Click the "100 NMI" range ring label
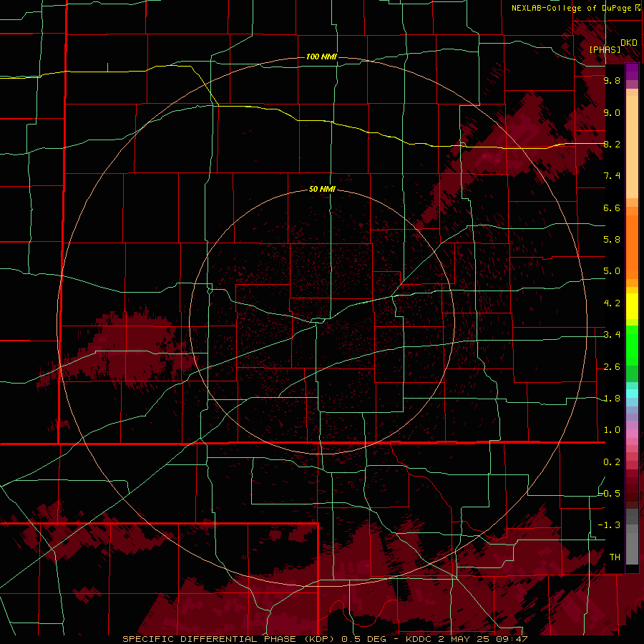The image size is (644, 644). 321,57
